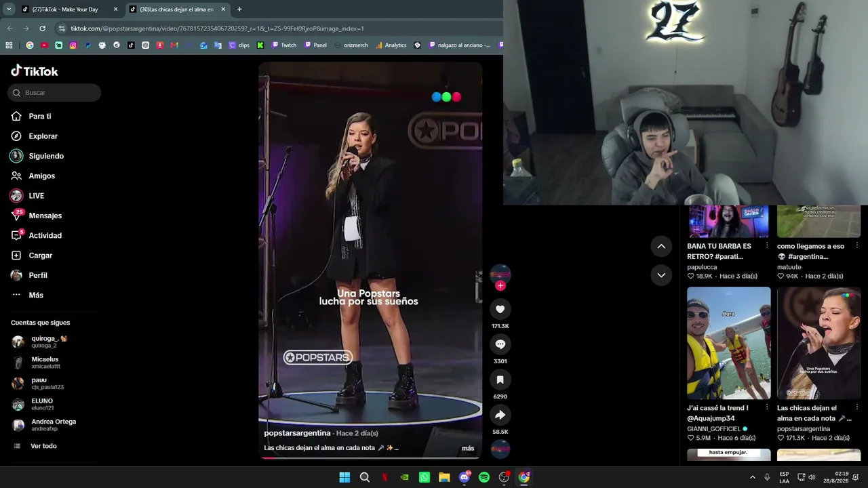Viewport: 868px width, 488px height.
Task: Open Spotify from the taskbar
Action: click(484, 477)
